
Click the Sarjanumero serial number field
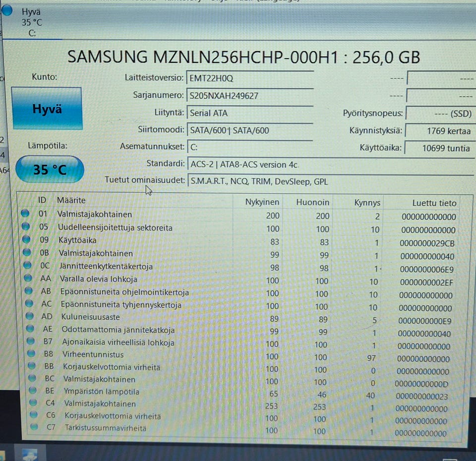pos(250,96)
